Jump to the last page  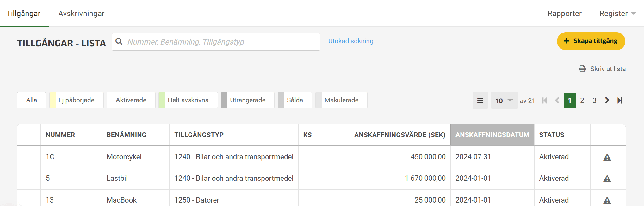pyautogui.click(x=619, y=100)
